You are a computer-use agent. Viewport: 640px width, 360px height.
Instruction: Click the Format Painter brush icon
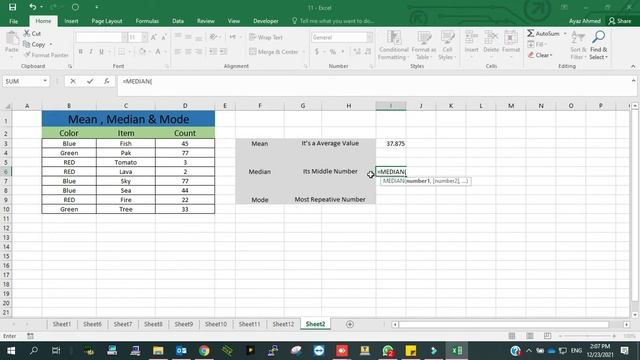pyautogui.click(x=27, y=55)
